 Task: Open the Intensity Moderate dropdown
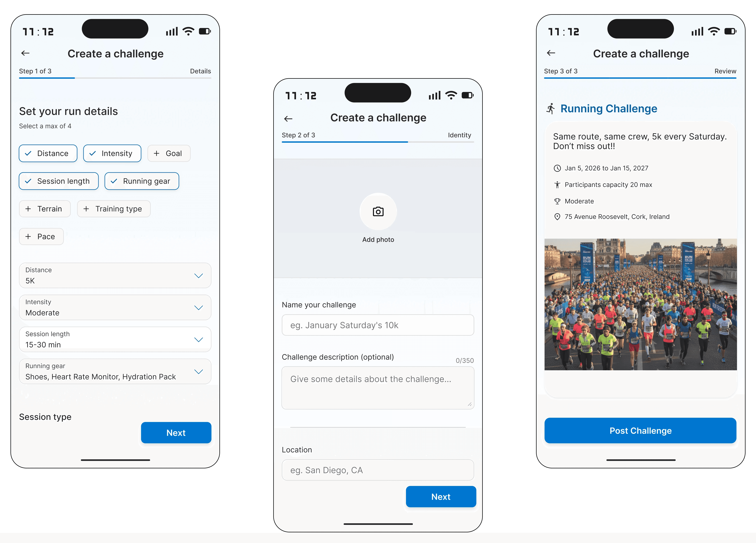click(x=115, y=307)
